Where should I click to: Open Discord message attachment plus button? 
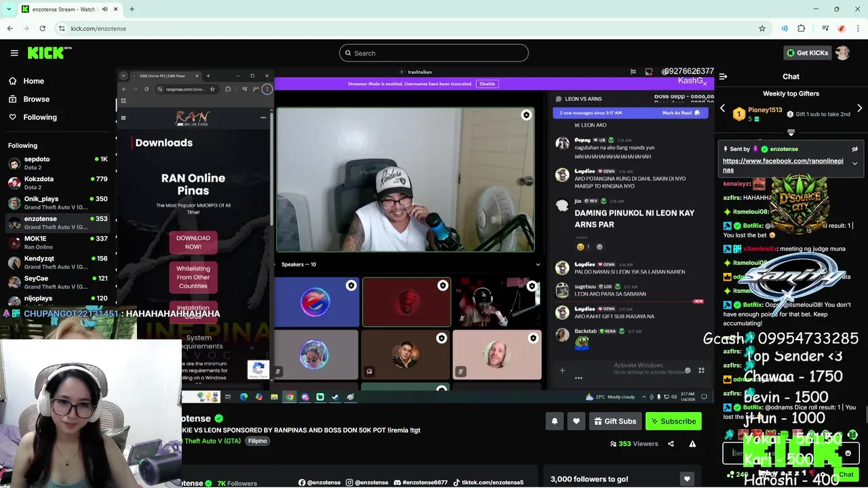pos(562,370)
